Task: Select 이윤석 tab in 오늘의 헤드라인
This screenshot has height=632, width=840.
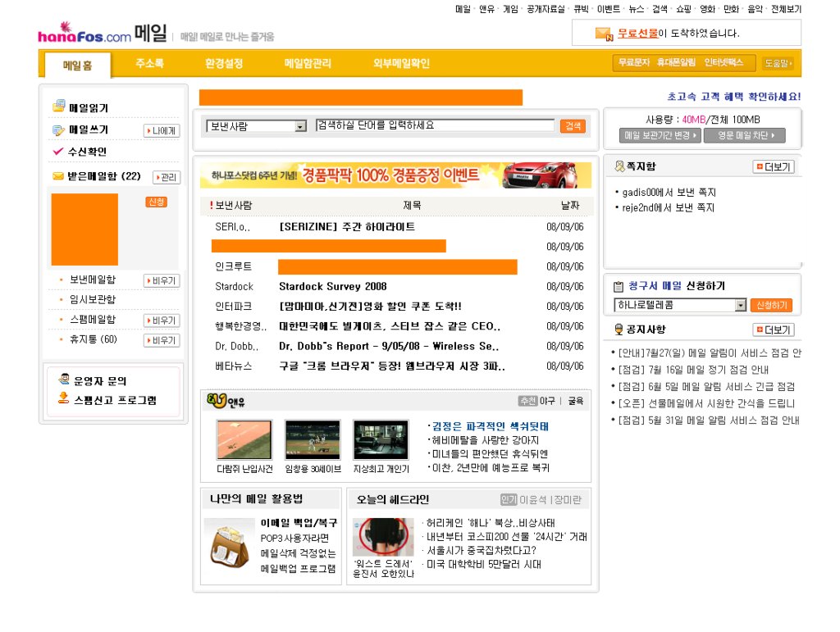Action: pos(533,500)
